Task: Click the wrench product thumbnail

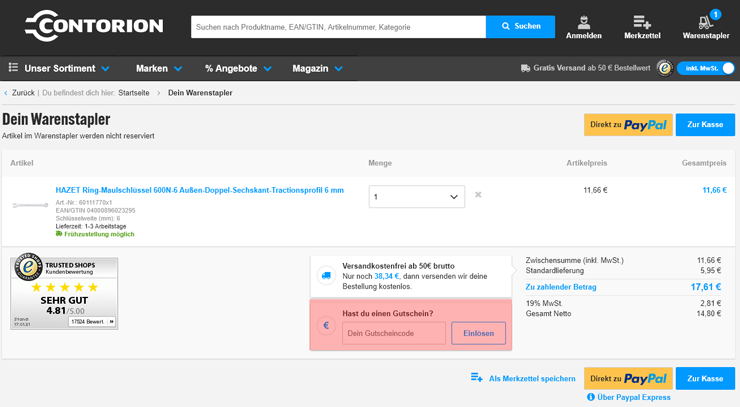Action: pos(30,205)
